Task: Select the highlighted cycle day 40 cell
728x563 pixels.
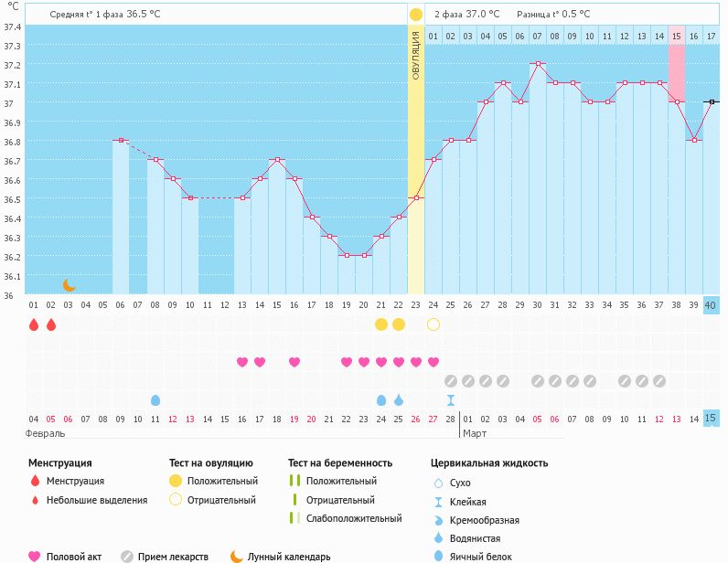Action: click(x=712, y=305)
